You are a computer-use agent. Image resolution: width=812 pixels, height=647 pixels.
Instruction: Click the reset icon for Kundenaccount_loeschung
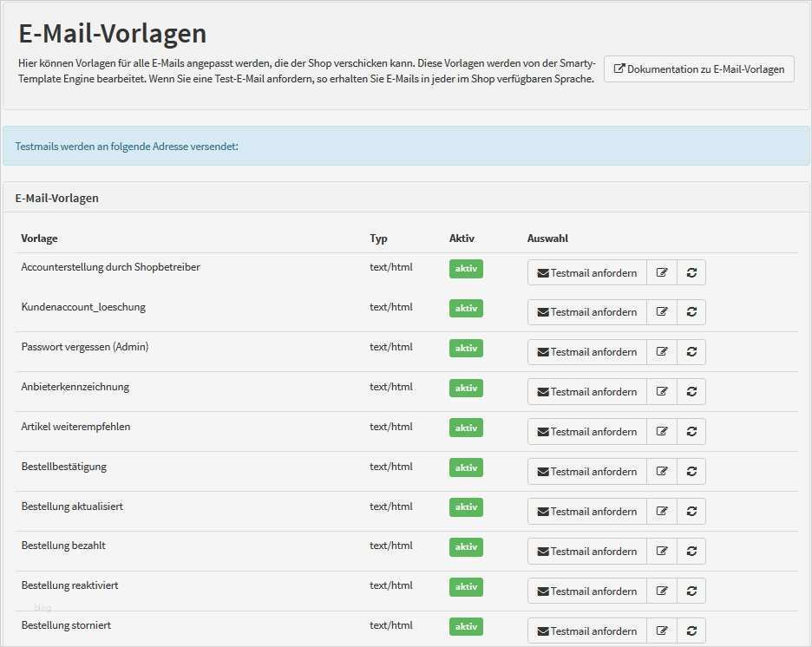(x=691, y=311)
